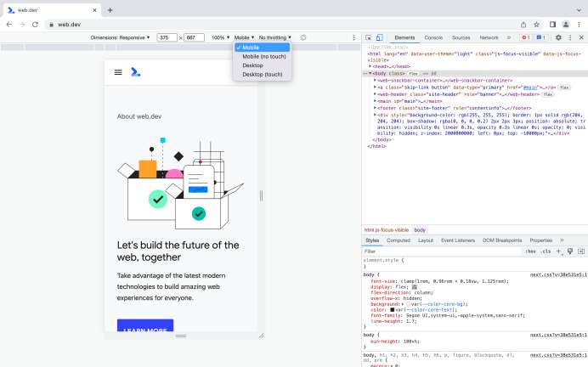This screenshot has width=588, height=367.
Task: Open the browser side panel icon
Action: pyautogui.click(x=553, y=25)
